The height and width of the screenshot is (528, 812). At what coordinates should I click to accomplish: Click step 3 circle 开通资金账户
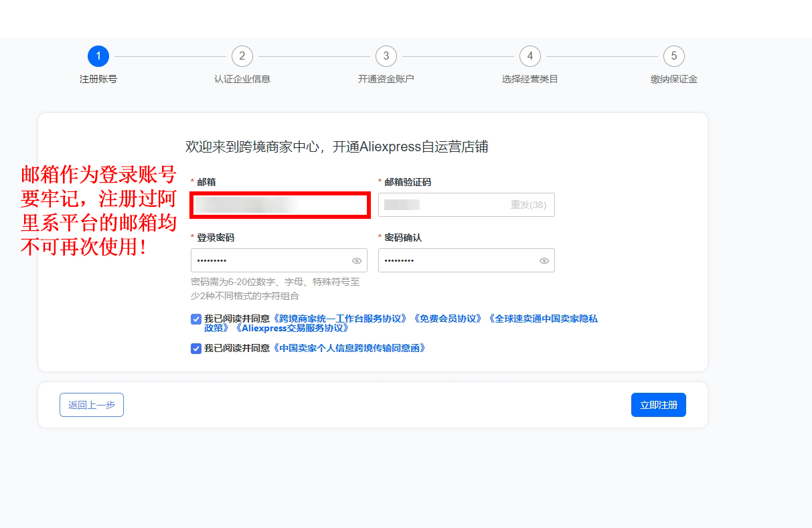click(x=386, y=56)
